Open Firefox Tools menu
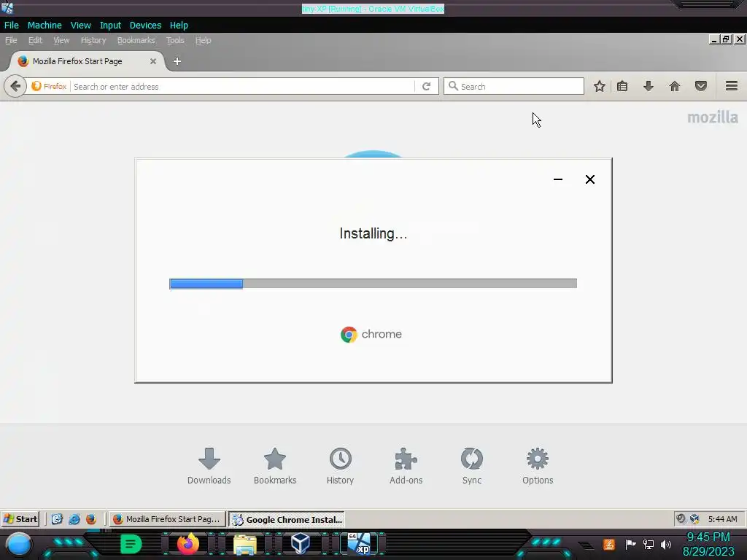The width and height of the screenshot is (747, 560). tap(175, 41)
